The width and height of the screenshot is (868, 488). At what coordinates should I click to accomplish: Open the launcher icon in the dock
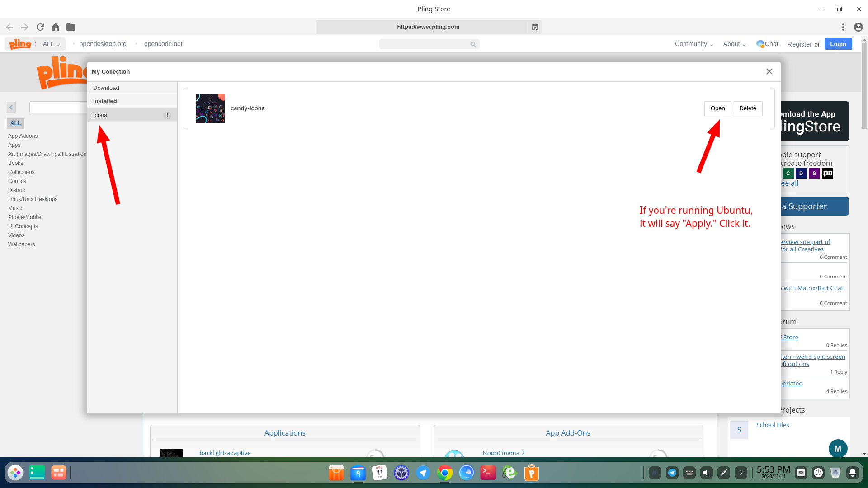point(15,473)
